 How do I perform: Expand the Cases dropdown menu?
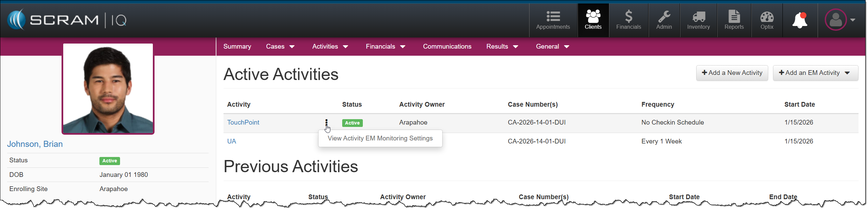coord(280,47)
